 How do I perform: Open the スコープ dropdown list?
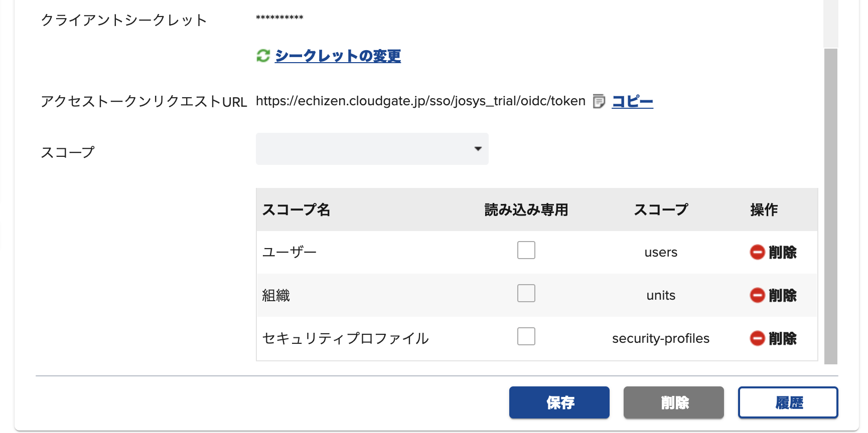point(371,149)
